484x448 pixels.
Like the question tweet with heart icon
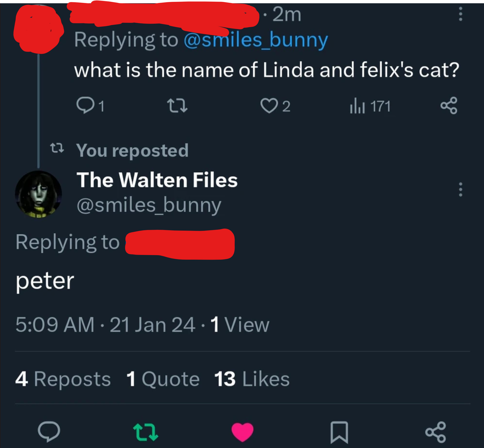pyautogui.click(x=269, y=106)
